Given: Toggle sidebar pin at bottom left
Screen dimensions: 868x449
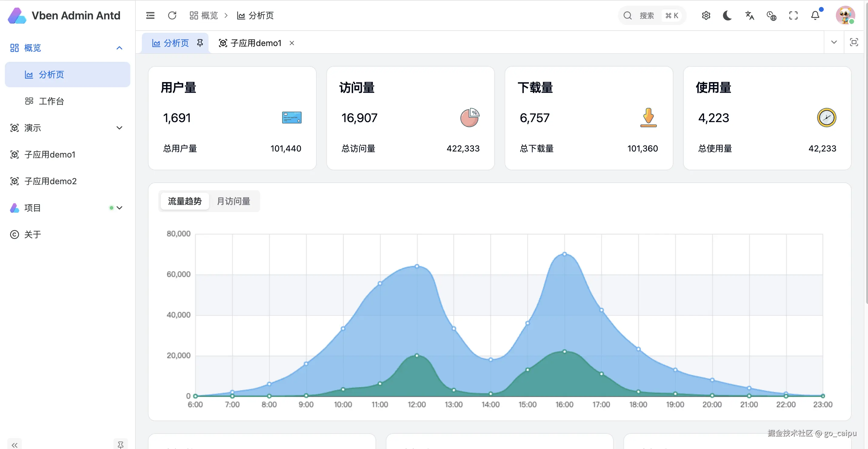Looking at the screenshot, I should [120, 445].
